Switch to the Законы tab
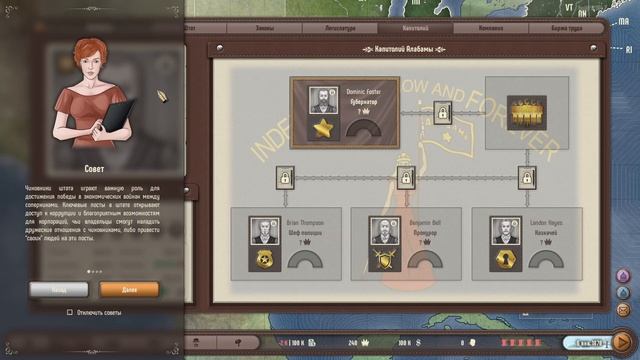640x360 pixels. [264, 28]
